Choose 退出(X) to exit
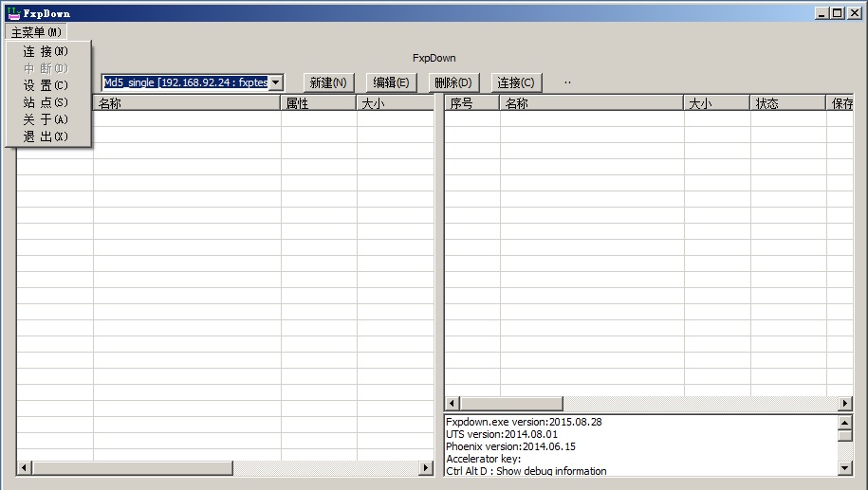Screen dimensions: 868x490 (48, 136)
